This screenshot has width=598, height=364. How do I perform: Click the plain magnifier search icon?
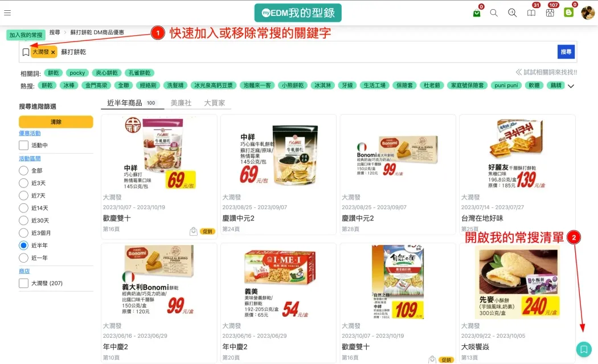(x=494, y=13)
